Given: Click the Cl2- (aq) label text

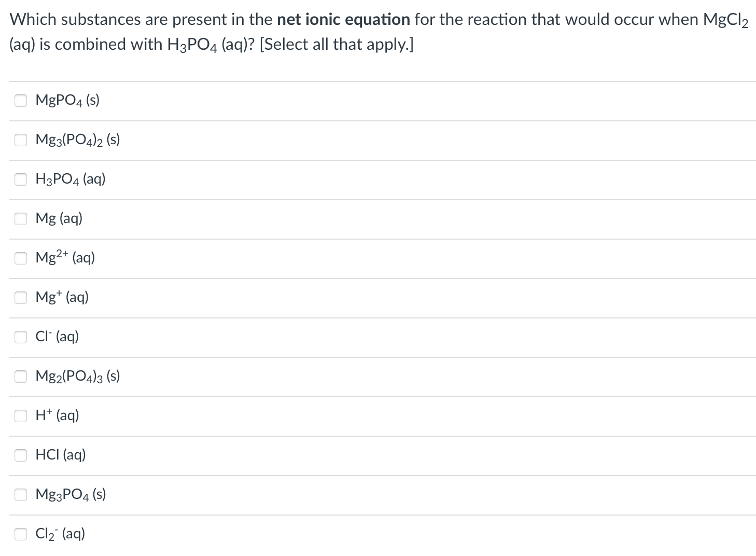Looking at the screenshot, I should [x=60, y=534].
